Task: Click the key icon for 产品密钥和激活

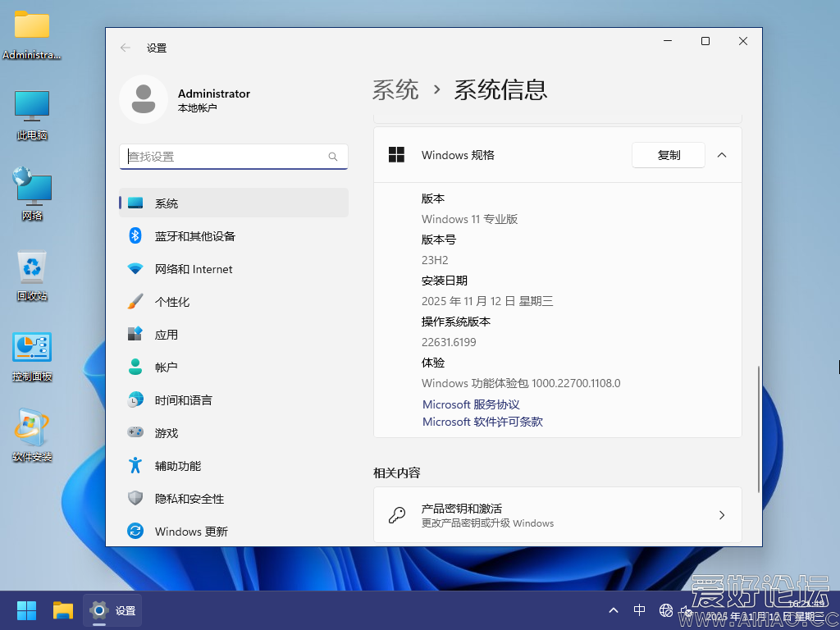Action: pos(396,515)
